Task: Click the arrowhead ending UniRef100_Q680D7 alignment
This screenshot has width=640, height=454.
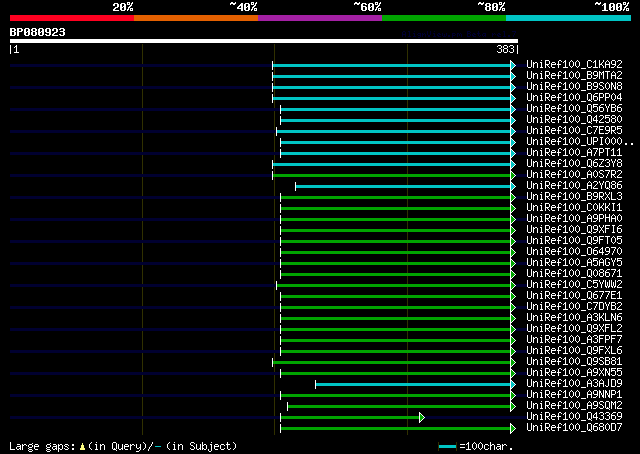Action: (x=513, y=429)
